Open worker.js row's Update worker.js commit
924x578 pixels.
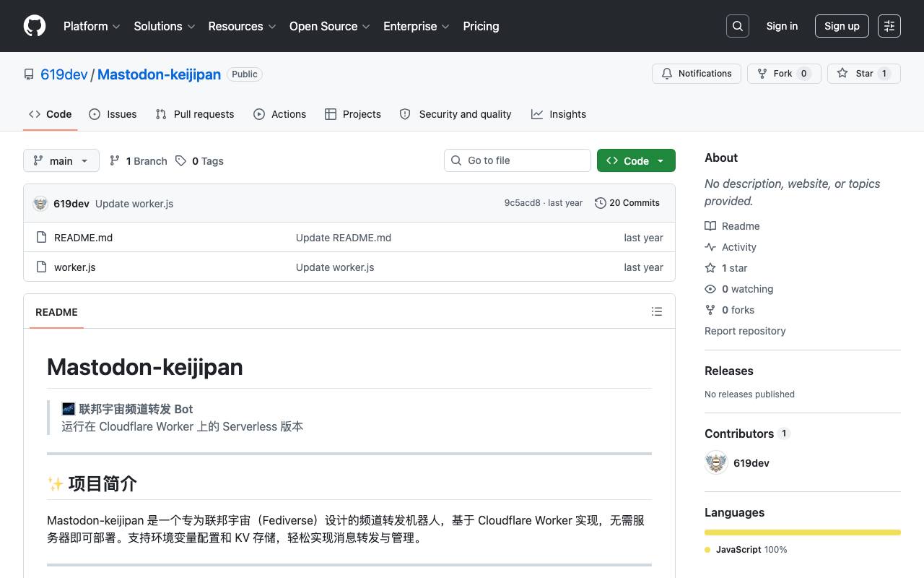(x=335, y=267)
